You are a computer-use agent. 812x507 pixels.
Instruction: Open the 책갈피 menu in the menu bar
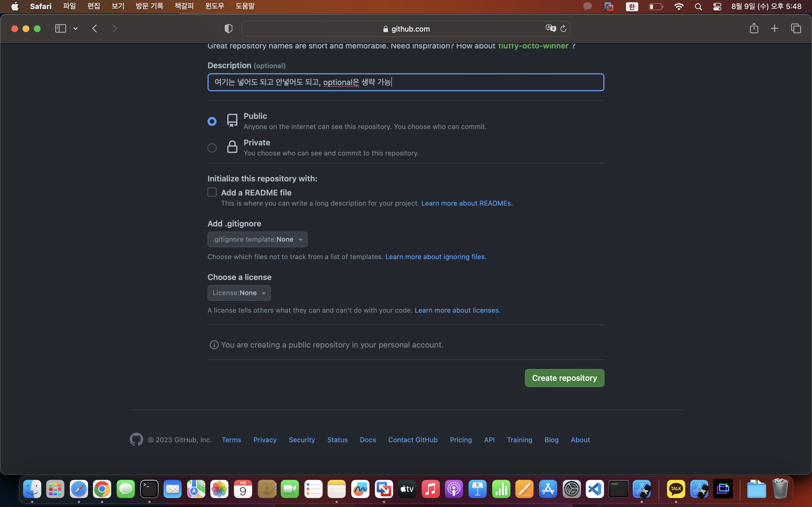184,6
